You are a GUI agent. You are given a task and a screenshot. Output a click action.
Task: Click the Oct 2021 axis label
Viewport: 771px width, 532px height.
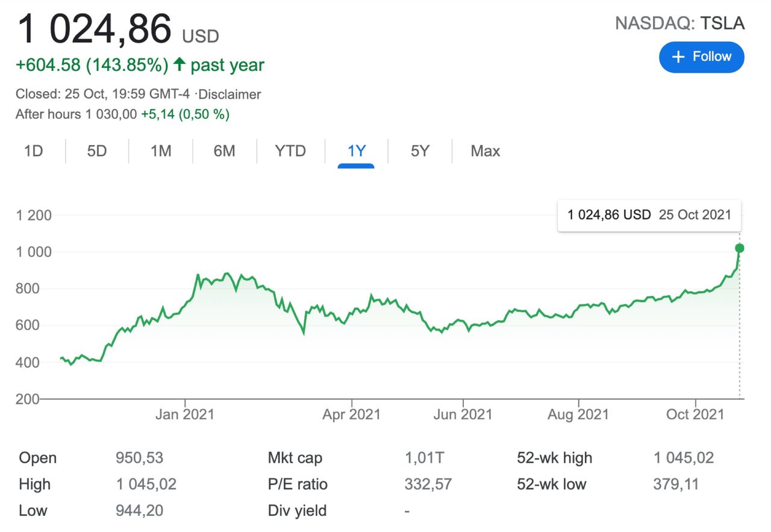696,415
